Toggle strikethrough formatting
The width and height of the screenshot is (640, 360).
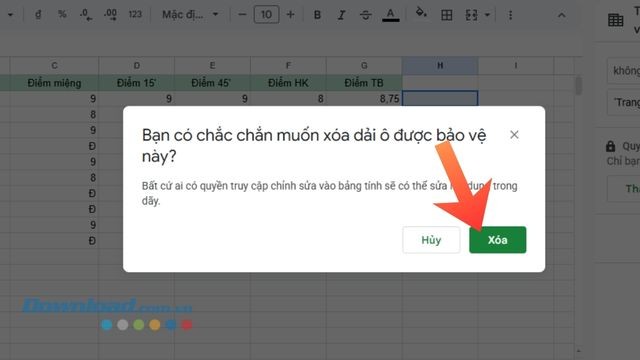pos(366,15)
